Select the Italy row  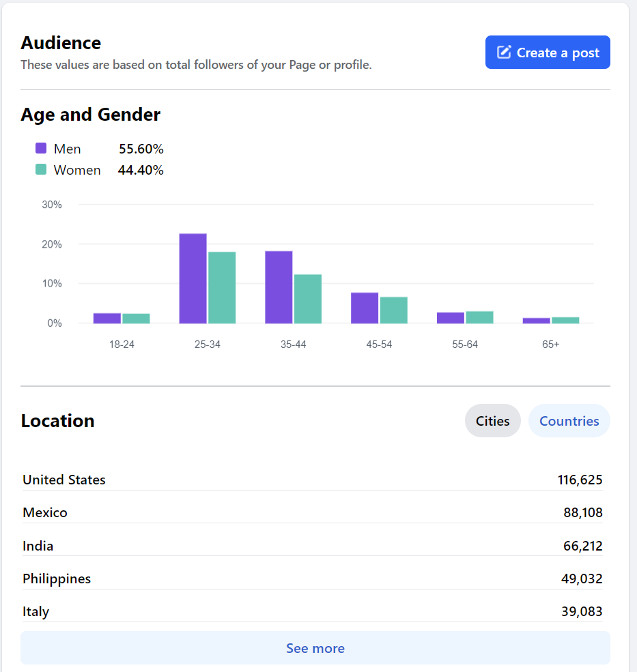click(312, 611)
